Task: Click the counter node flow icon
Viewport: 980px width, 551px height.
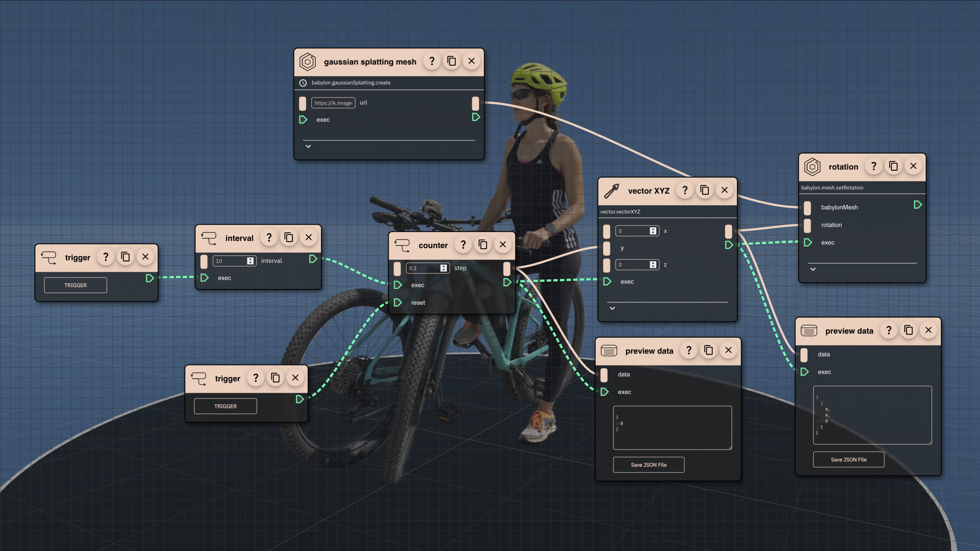Action: click(x=402, y=246)
